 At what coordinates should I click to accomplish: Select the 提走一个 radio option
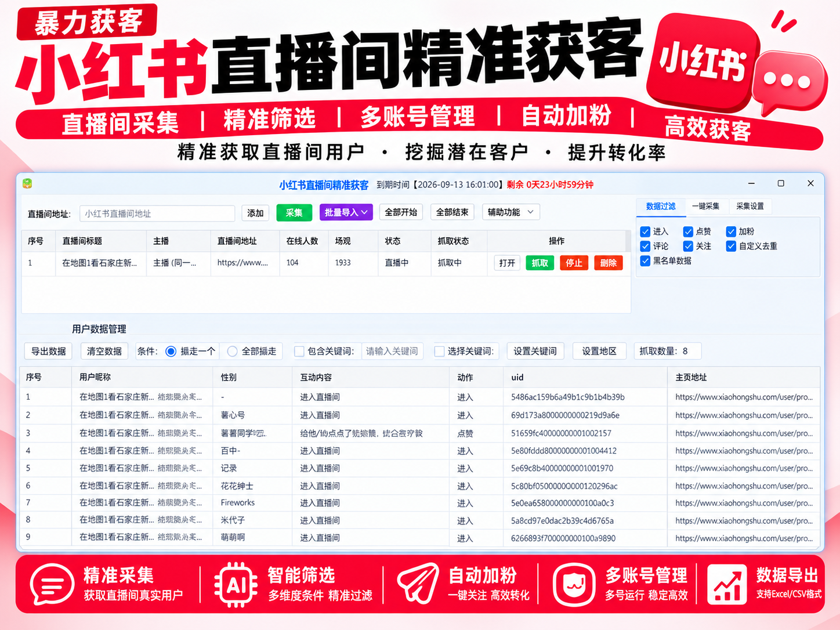point(171,351)
